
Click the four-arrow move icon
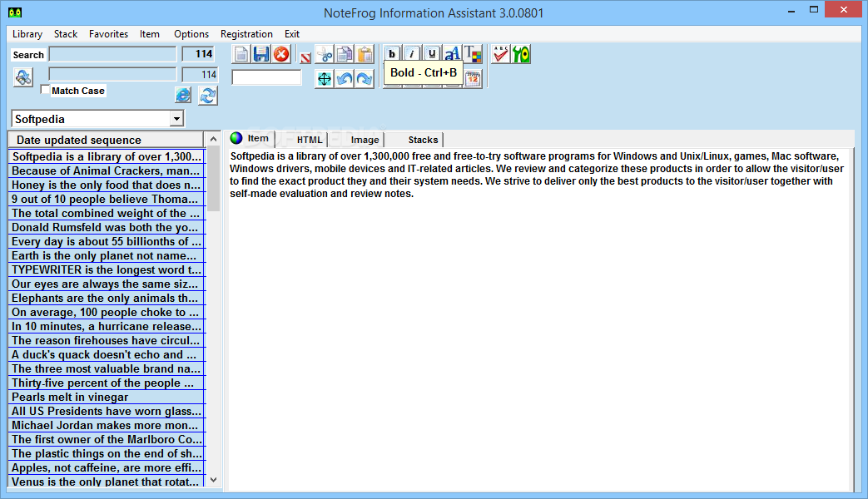point(325,78)
